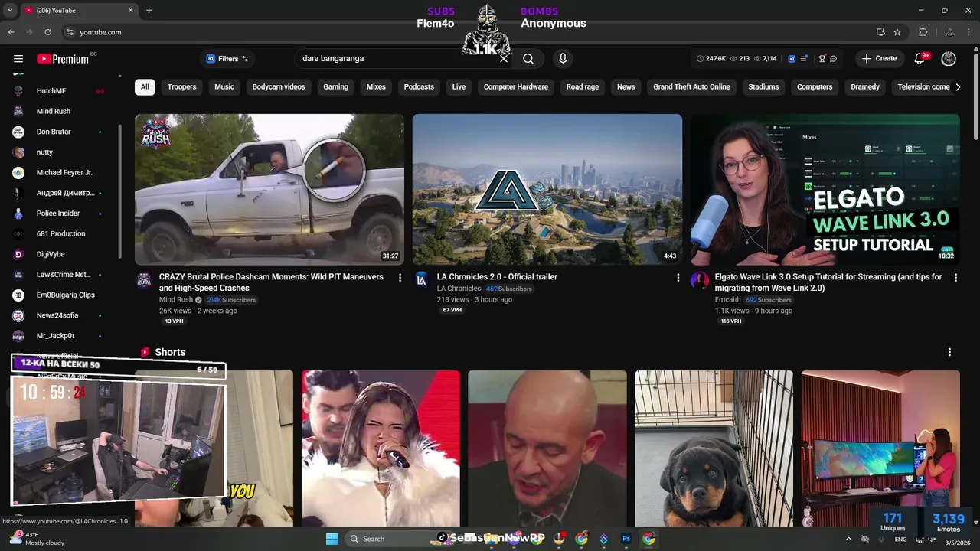Screen dimensions: 980x551
Task: Select the Live filter chip
Action: point(459,86)
